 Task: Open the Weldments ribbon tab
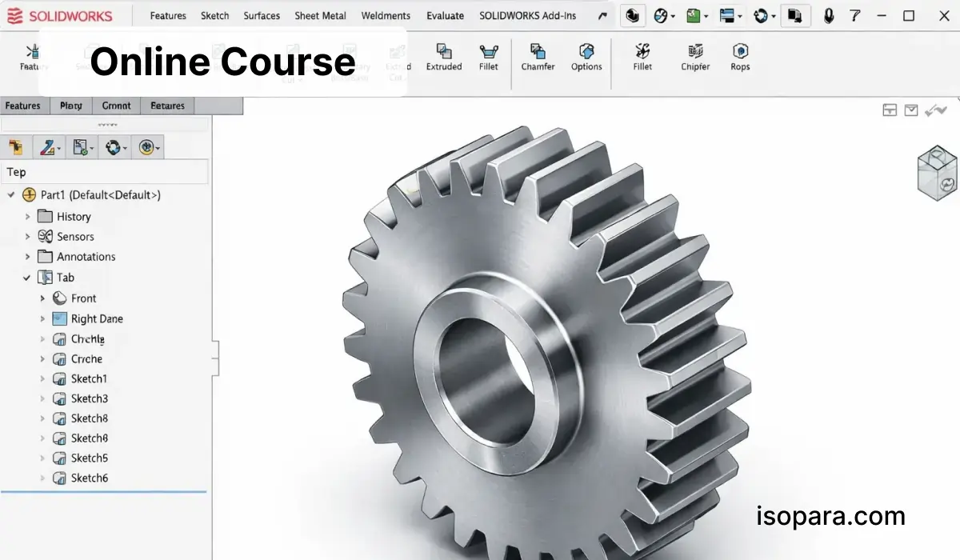386,15
